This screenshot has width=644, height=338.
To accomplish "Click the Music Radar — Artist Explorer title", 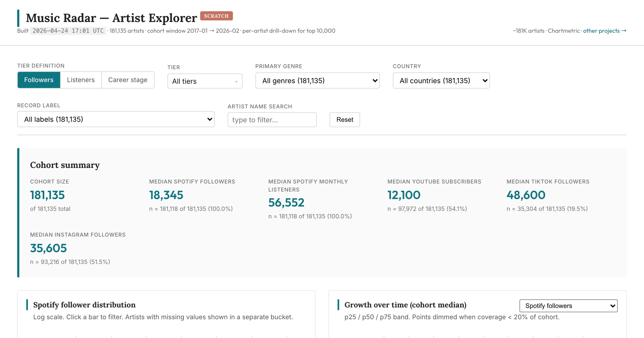I will (111, 18).
